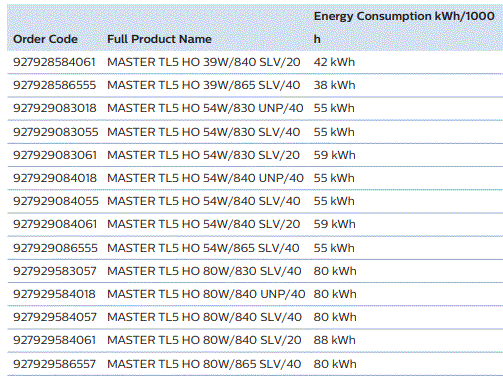Click the Full Product Name column header
503x383 pixels.
159,39
